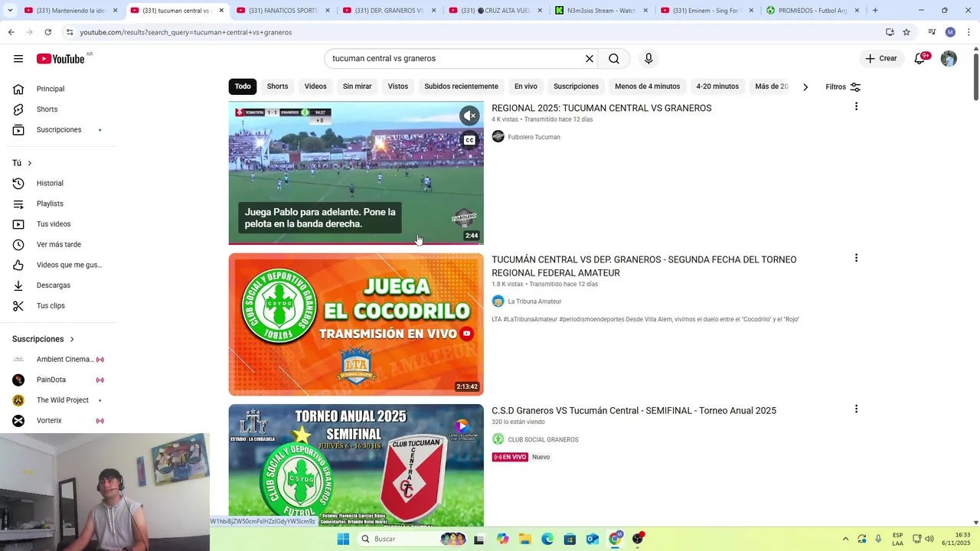The height and width of the screenshot is (551, 980).
Task: Go back in browser history
Action: (x=11, y=32)
